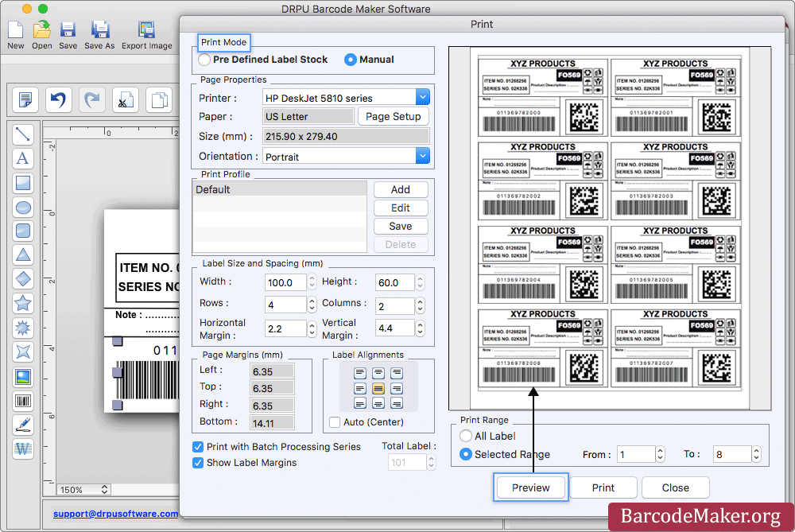Click the New document icon
795x532 pixels.
(x=15, y=30)
